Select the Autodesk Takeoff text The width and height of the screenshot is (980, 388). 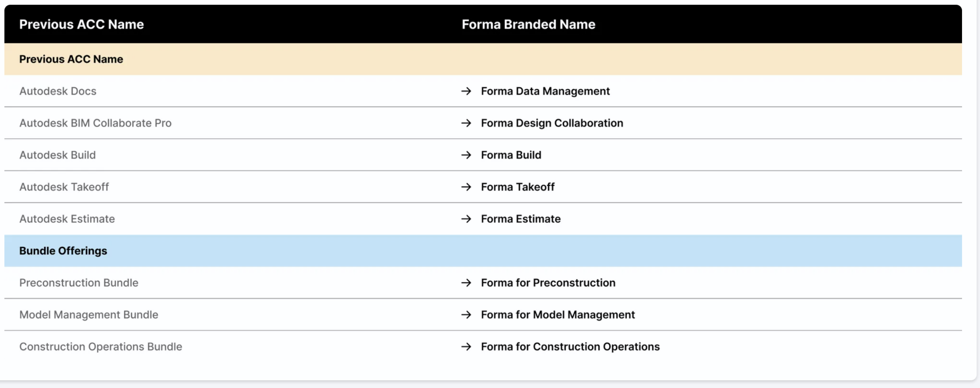64,187
